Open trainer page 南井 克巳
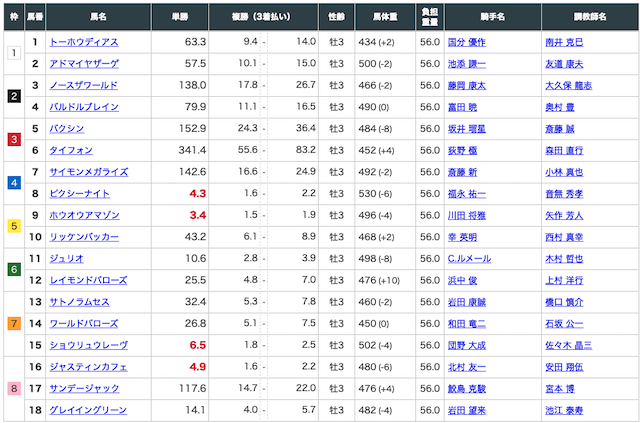This screenshot has width=640, height=423. [564, 42]
